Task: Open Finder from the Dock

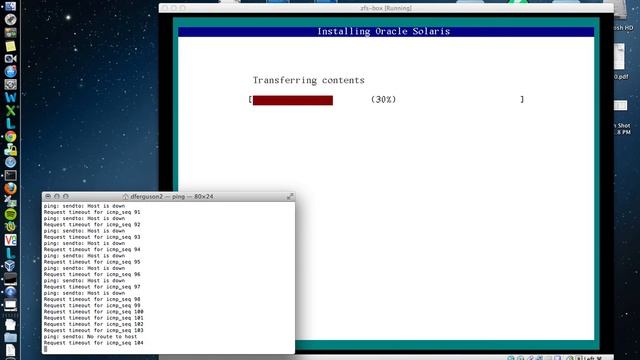Action: (x=11, y=6)
